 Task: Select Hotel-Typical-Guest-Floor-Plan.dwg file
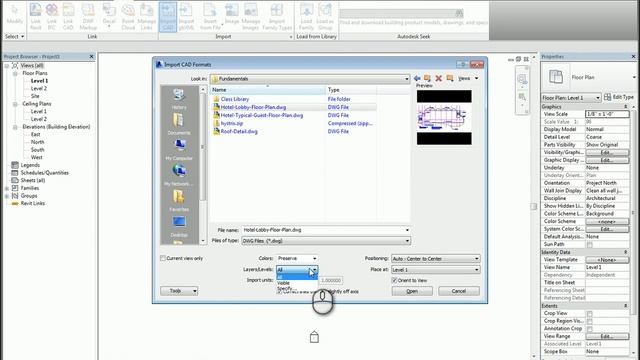(262, 116)
